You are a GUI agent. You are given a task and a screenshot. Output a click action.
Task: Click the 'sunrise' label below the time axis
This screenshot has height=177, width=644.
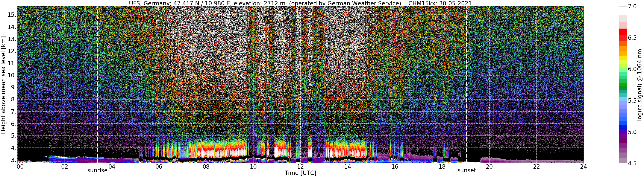pyautogui.click(x=97, y=171)
